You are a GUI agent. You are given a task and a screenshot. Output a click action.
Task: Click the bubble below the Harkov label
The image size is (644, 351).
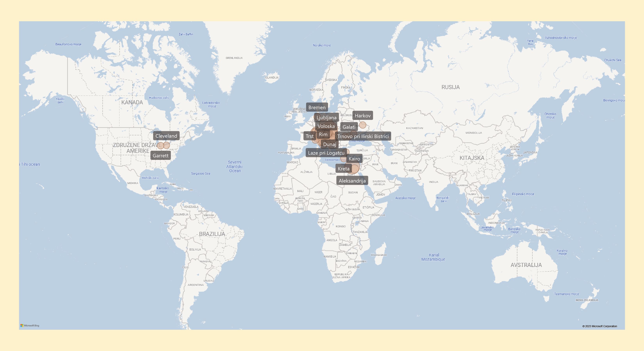point(363,125)
